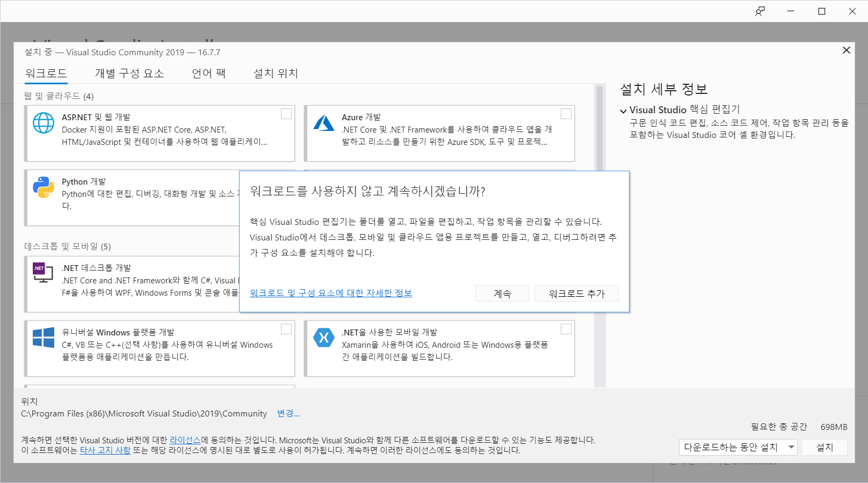Click the 데스크톱 및 모바일 (5) heading
The width and height of the screenshot is (868, 483).
[68, 246]
